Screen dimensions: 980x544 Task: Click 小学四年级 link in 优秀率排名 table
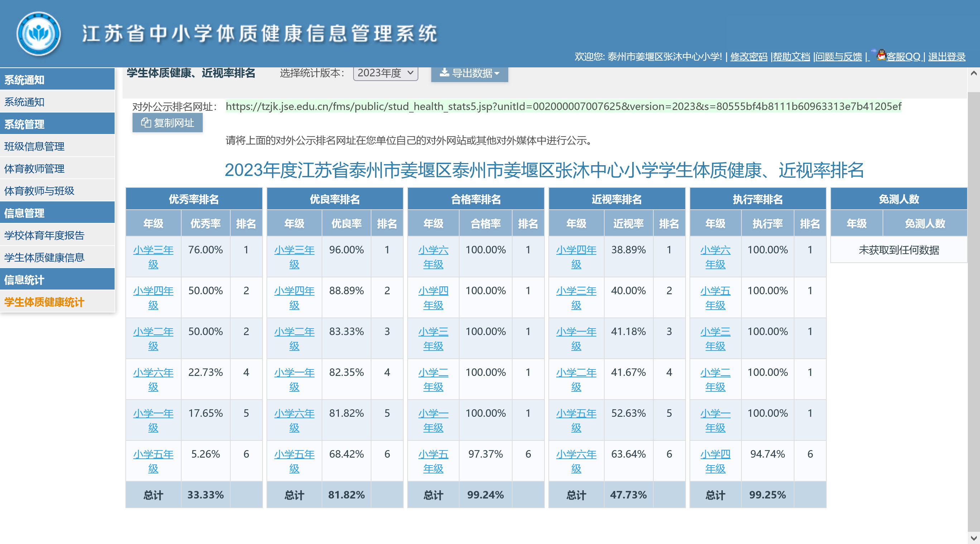[x=153, y=298]
